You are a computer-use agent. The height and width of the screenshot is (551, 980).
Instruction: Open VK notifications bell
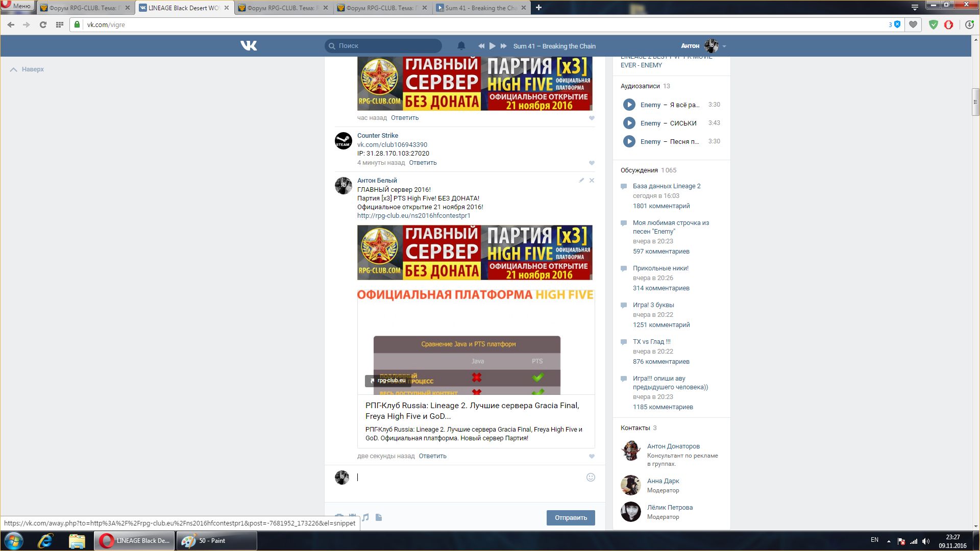tap(461, 46)
